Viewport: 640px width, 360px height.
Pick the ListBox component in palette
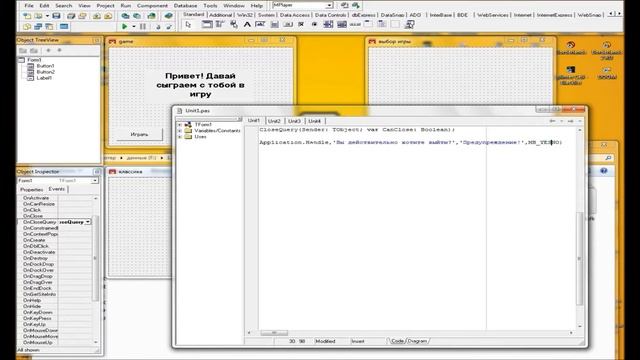pyautogui.click(x=328, y=24)
